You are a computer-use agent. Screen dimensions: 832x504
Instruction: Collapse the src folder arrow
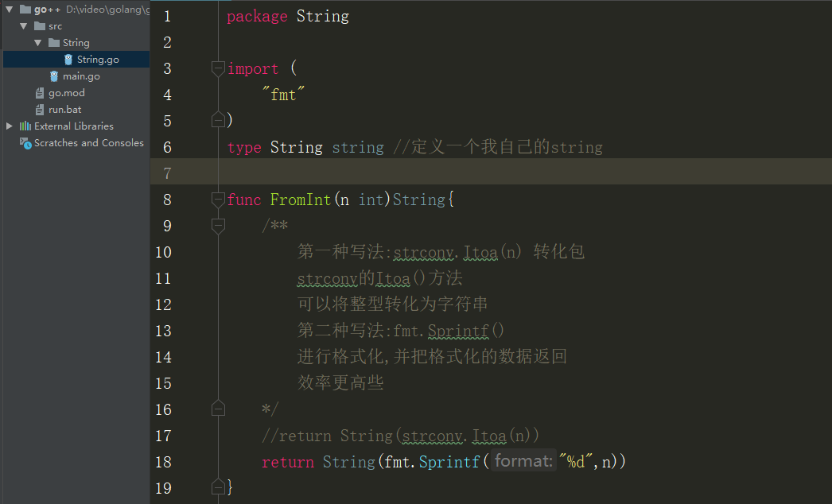pos(23,26)
